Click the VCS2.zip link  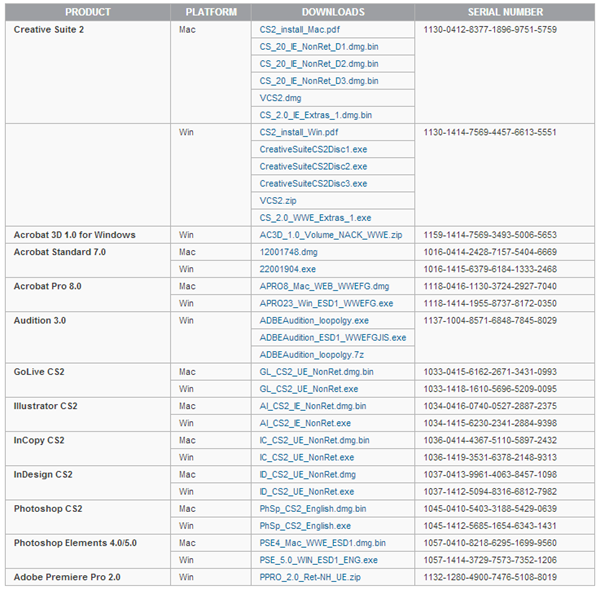[278, 201]
